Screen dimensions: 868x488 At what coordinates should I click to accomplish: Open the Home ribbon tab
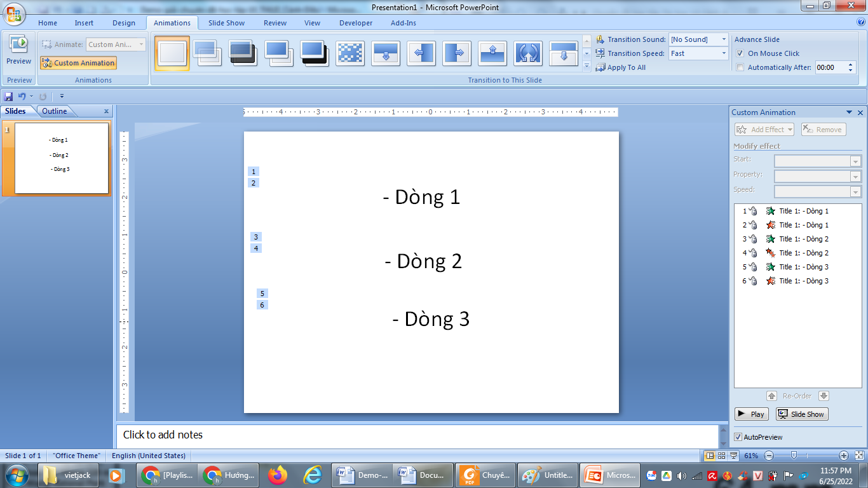(x=48, y=23)
